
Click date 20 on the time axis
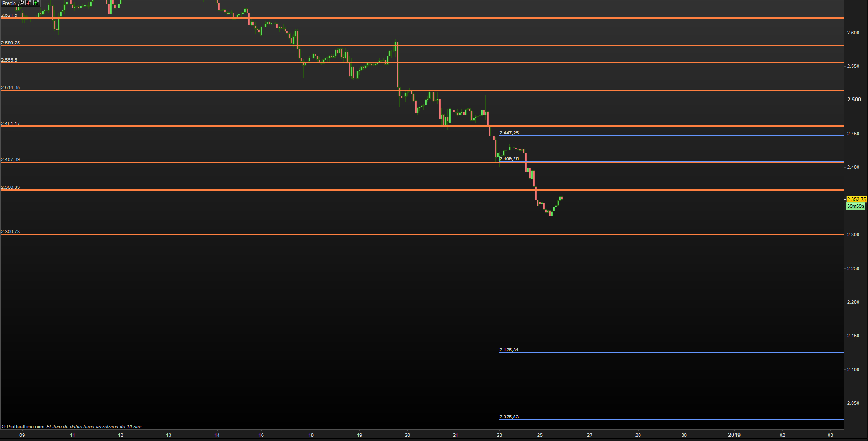click(407, 435)
